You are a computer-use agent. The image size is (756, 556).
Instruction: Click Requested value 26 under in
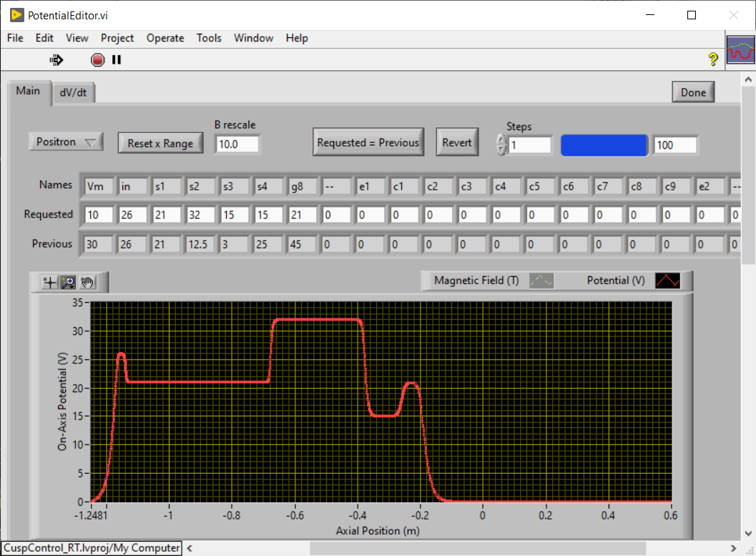(133, 215)
